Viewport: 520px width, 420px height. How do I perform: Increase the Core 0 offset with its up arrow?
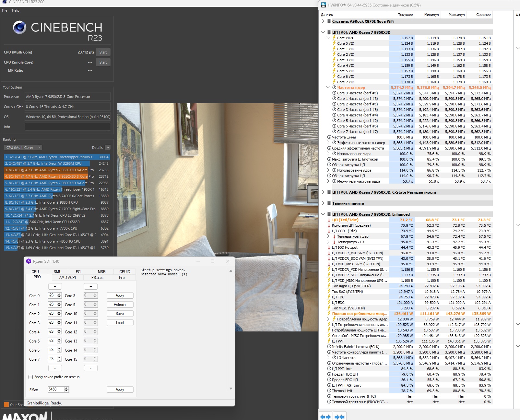(59, 294)
